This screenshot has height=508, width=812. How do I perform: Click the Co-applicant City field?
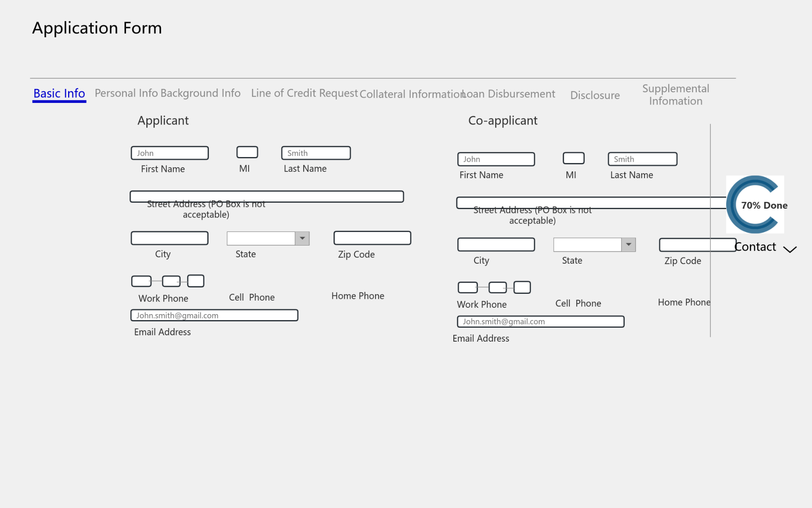496,244
